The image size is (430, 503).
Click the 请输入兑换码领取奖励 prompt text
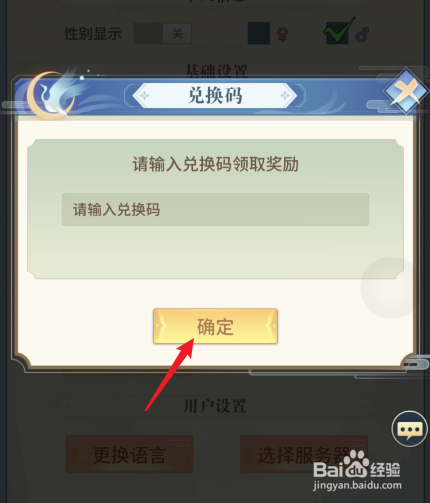215,164
